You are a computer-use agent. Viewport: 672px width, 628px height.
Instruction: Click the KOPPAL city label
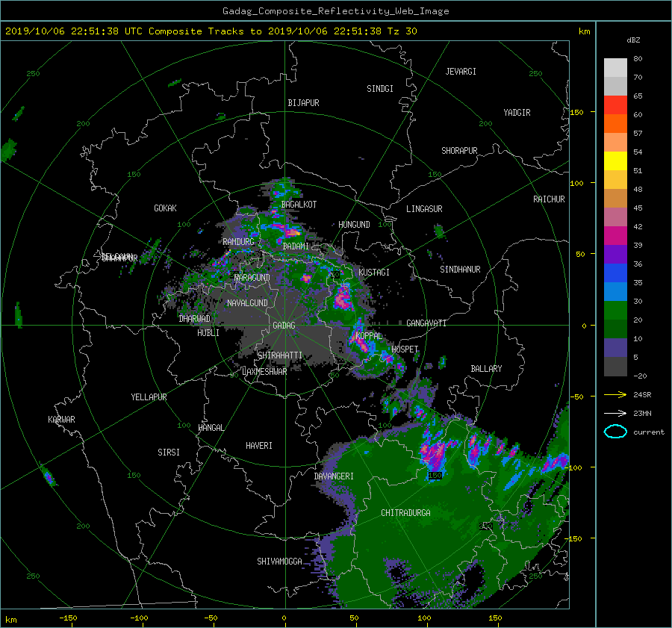click(x=369, y=336)
